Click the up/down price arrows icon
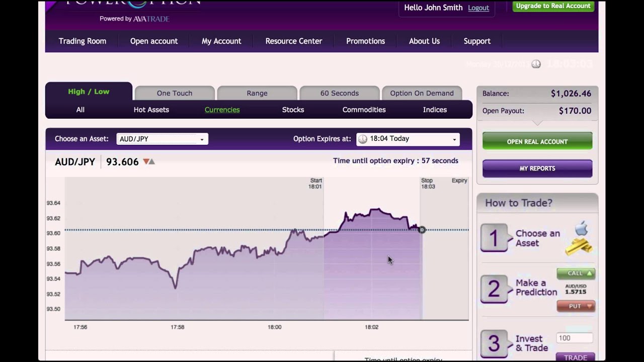Screen dimensions: 644x362 point(149,161)
